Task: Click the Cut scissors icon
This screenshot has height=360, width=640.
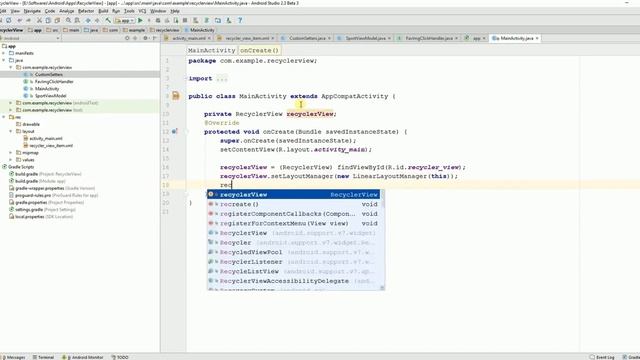Action: (39, 20)
